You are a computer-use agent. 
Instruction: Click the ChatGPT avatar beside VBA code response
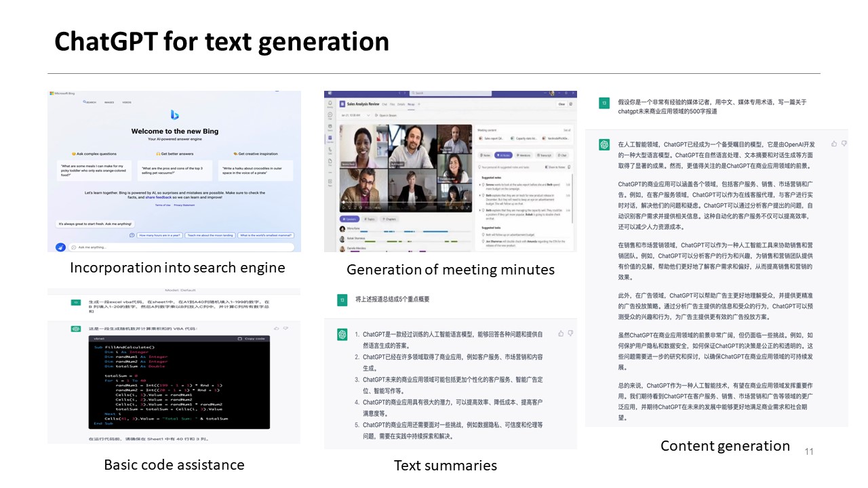point(76,329)
